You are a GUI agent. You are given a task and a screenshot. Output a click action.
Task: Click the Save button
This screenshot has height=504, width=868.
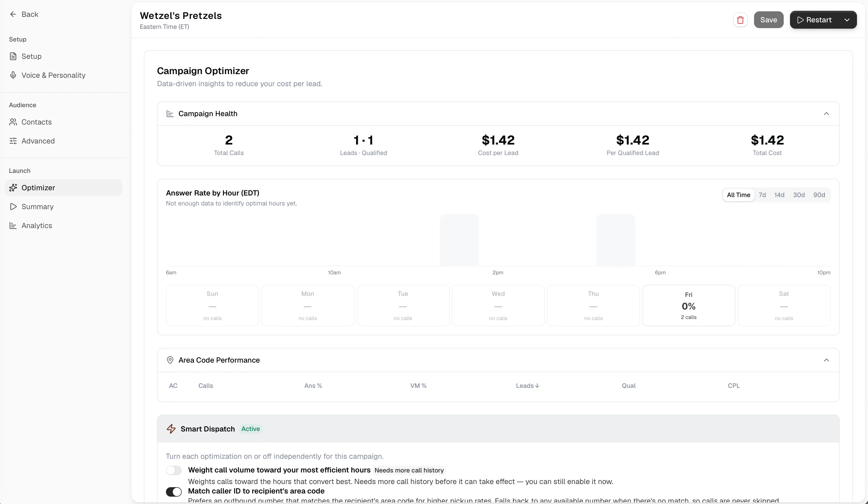(x=768, y=20)
